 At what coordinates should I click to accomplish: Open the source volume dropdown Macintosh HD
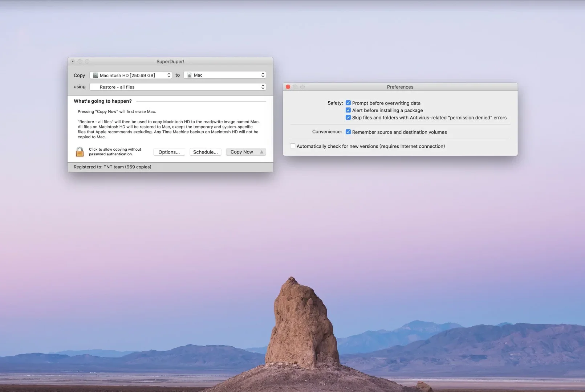click(x=131, y=75)
